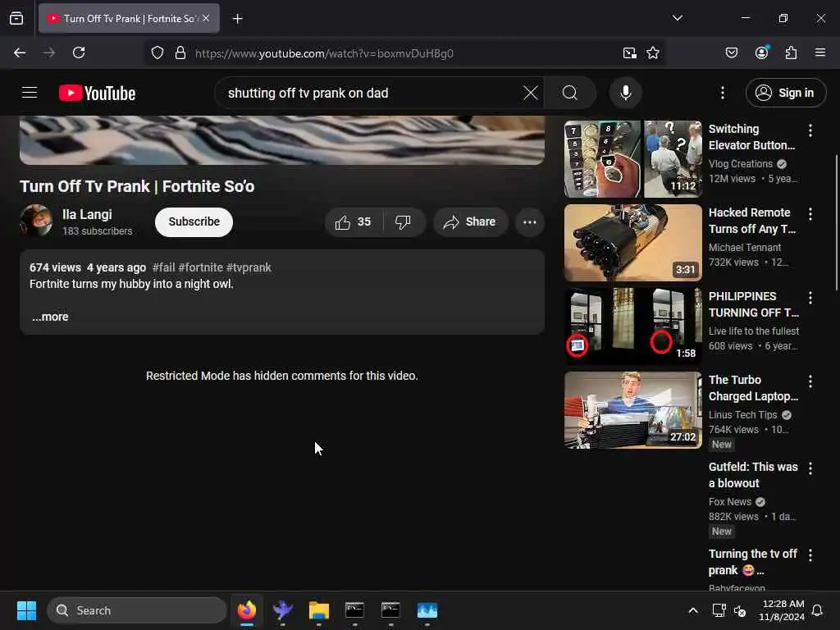Viewport: 840px width, 630px height.
Task: Reload the page
Action: (79, 52)
